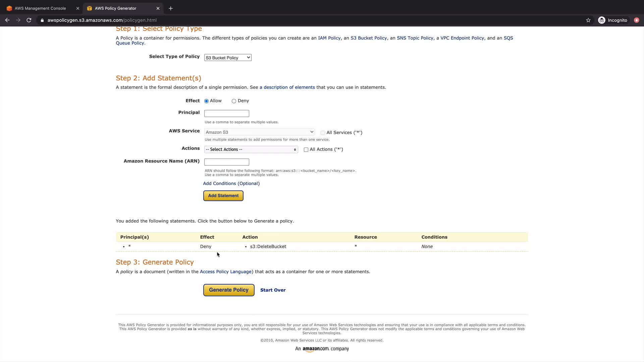
Task: Select the Allow effect radio button
Action: point(206,101)
